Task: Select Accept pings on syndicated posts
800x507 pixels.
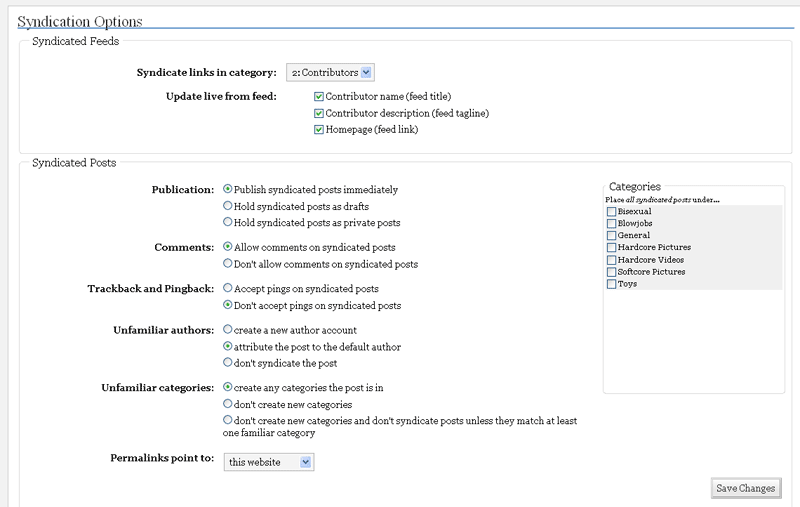Action: [x=228, y=288]
